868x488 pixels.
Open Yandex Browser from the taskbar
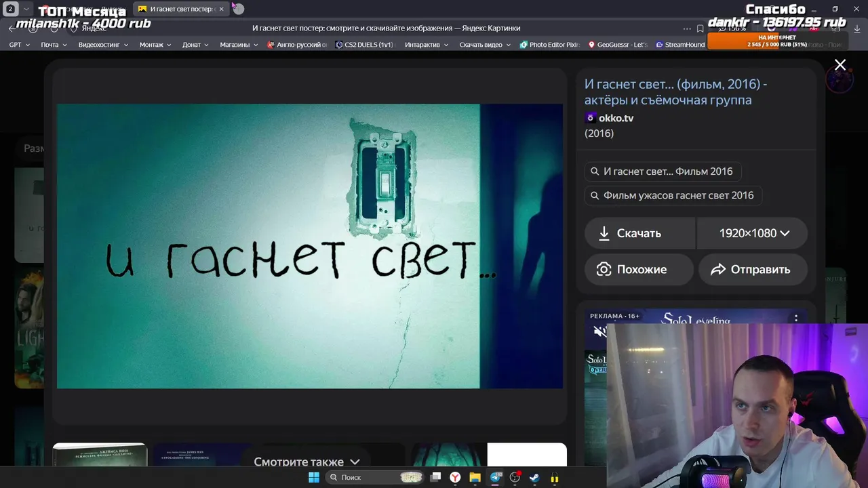coord(456,477)
